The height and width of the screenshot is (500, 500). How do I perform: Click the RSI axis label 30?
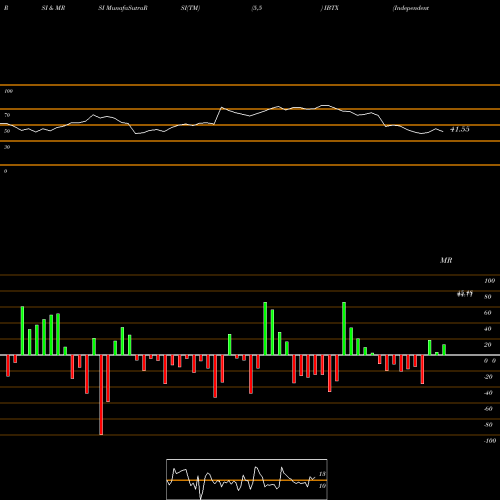click(7, 147)
